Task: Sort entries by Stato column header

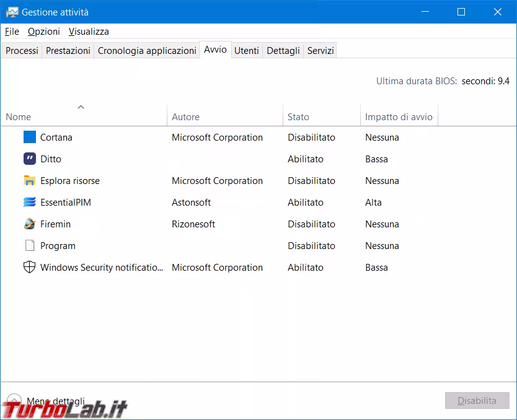Action: point(298,116)
